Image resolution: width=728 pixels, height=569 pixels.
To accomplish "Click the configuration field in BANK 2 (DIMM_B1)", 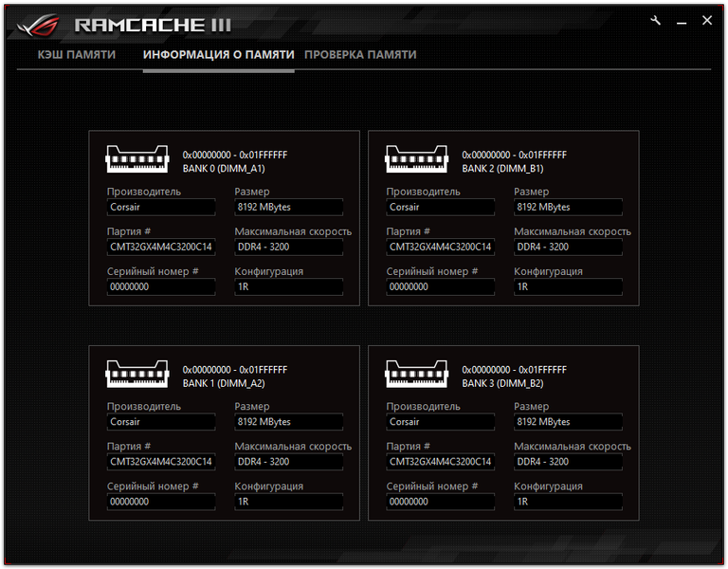I will point(569,287).
